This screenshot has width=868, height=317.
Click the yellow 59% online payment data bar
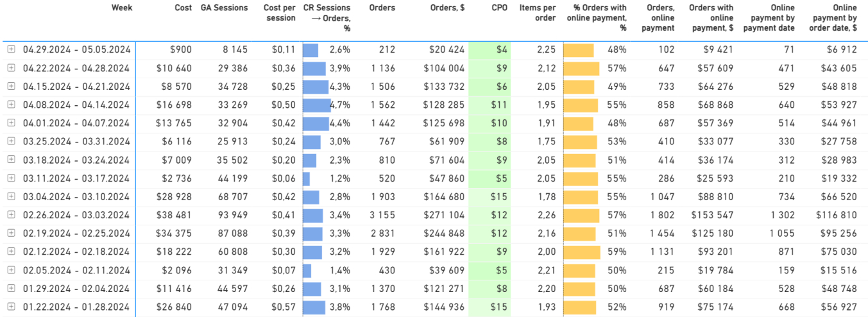pyautogui.click(x=582, y=252)
